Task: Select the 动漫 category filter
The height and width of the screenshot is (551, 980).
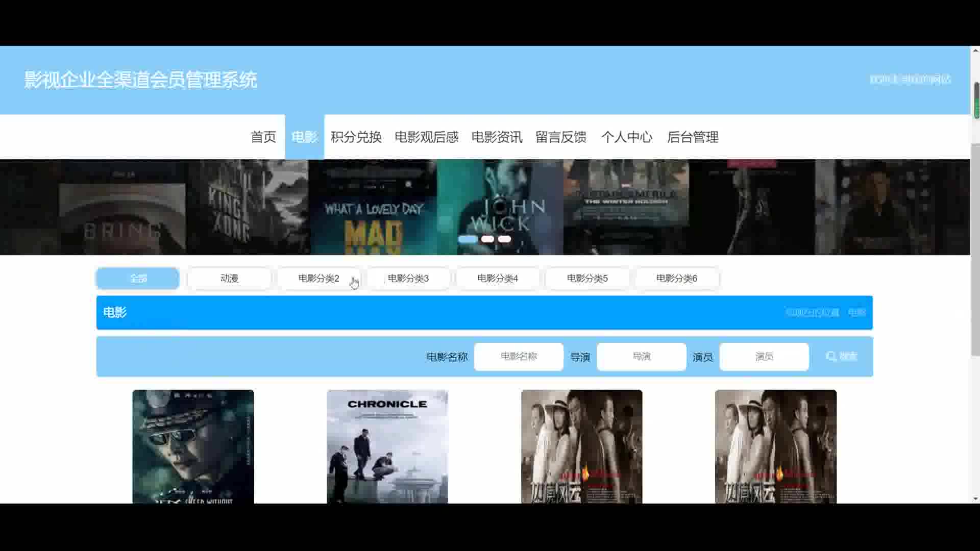Action: (x=229, y=279)
